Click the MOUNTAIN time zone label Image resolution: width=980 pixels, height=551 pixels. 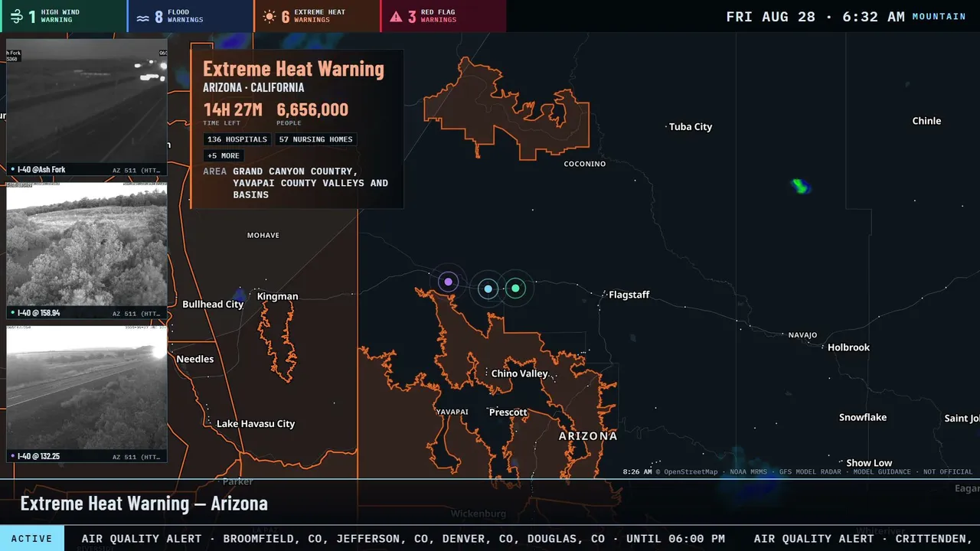[x=939, y=17]
